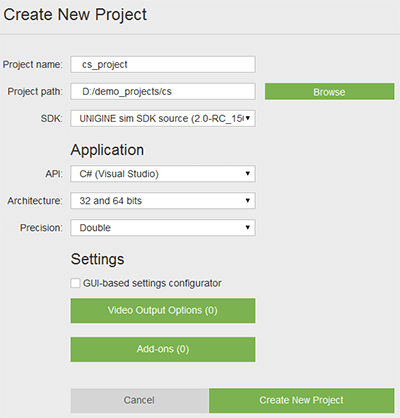Image resolution: width=400 pixels, height=418 pixels.
Task: Expand the Architecture dropdown set to 32 and 64 bits
Action: [163, 201]
